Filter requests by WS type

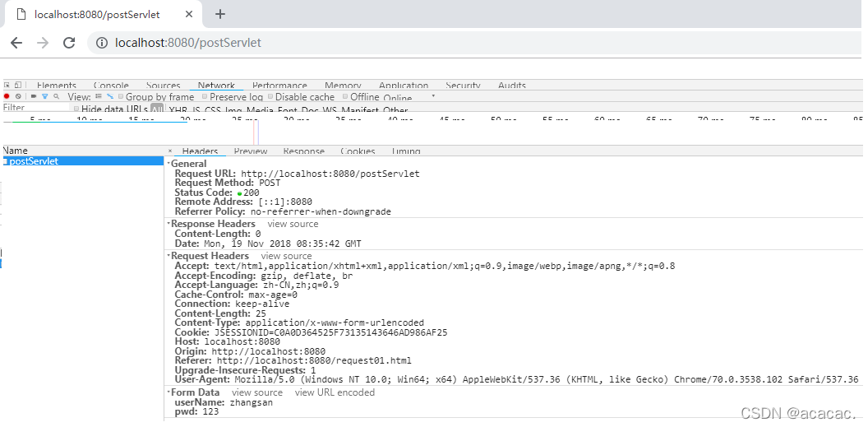(x=330, y=109)
